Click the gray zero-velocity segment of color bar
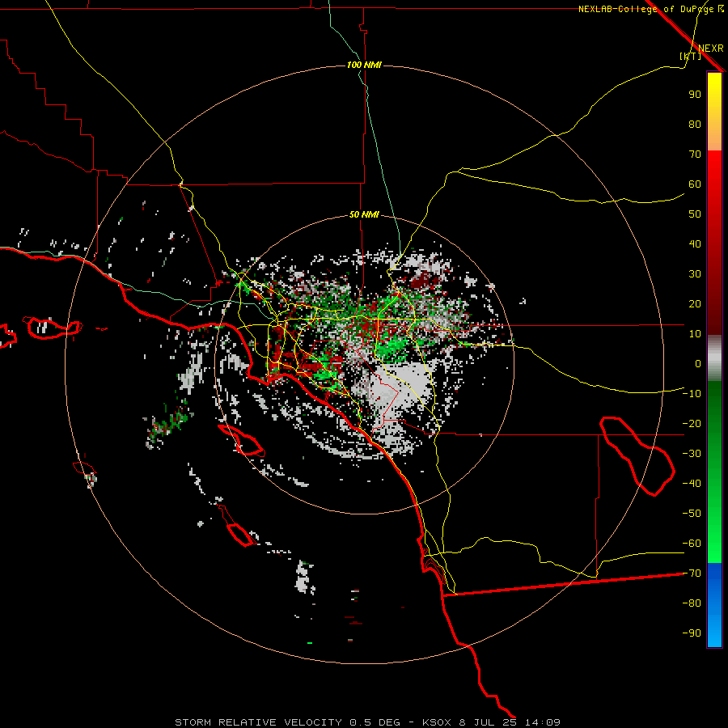This screenshot has height=728, width=728. click(714, 358)
